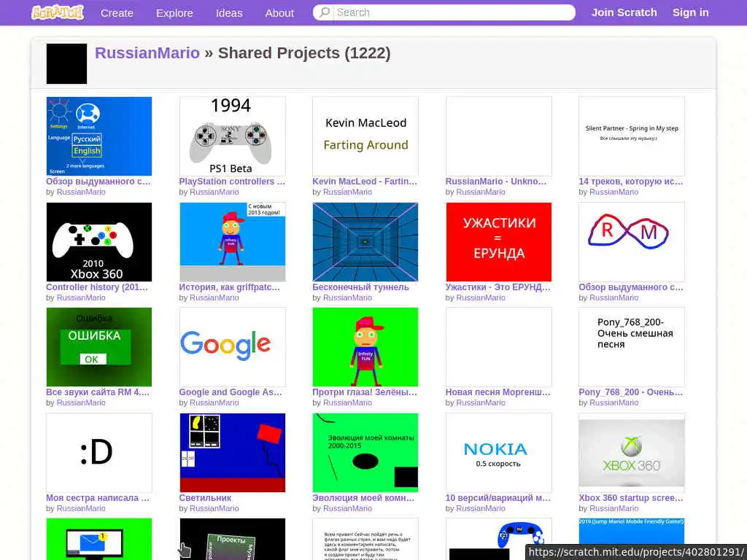The height and width of the screenshot is (560, 747).
Task: Open the 'Бесконечный туннель' title link
Action: pyautogui.click(x=360, y=287)
